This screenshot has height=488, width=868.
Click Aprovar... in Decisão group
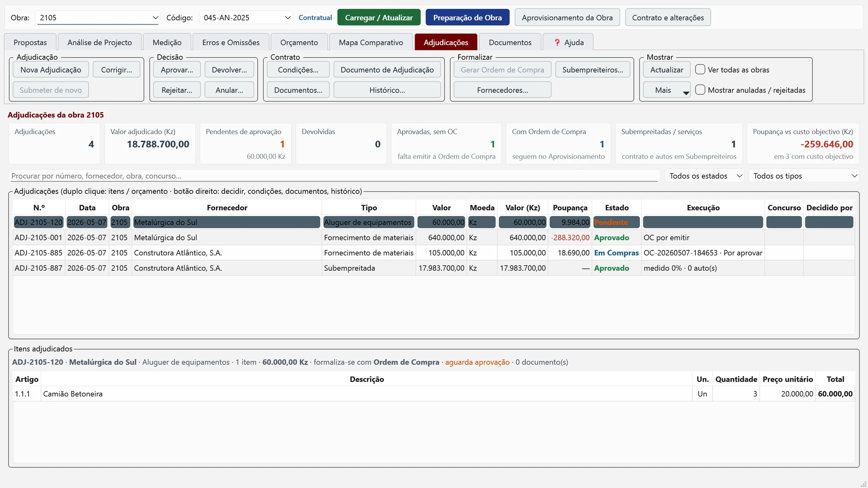tap(177, 69)
